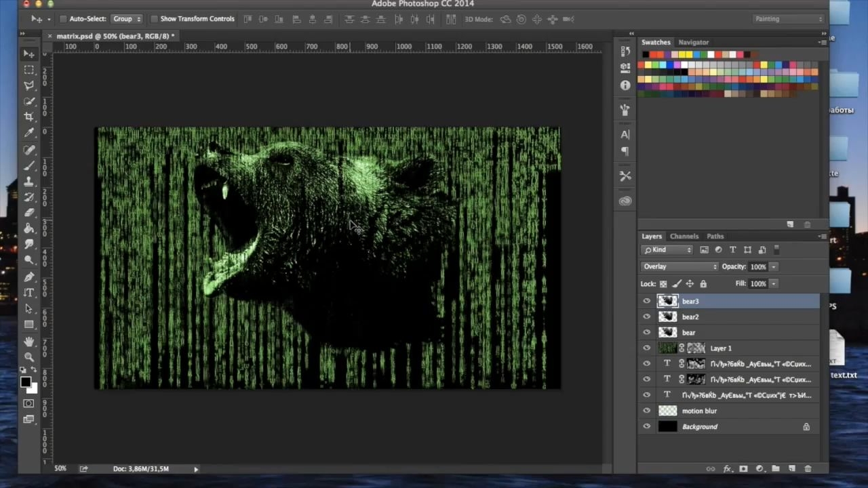Select the Rectangular Marquee tool
The height and width of the screenshot is (488, 868).
28,70
